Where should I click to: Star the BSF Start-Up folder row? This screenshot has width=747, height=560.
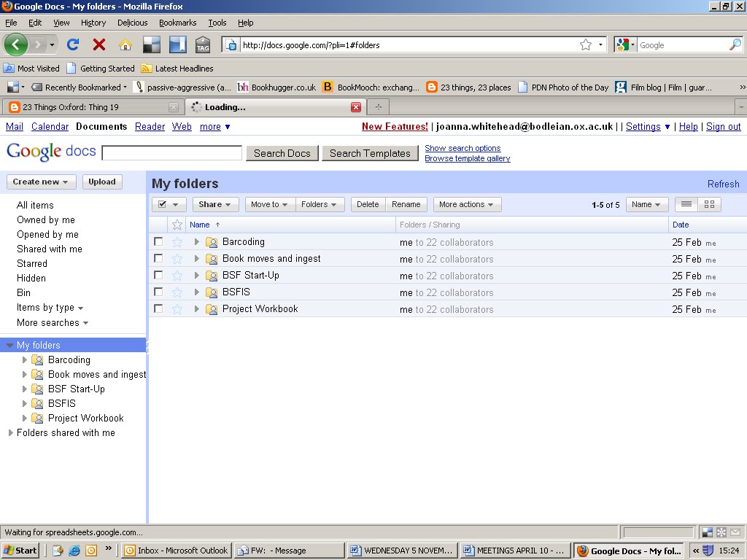[x=177, y=275]
